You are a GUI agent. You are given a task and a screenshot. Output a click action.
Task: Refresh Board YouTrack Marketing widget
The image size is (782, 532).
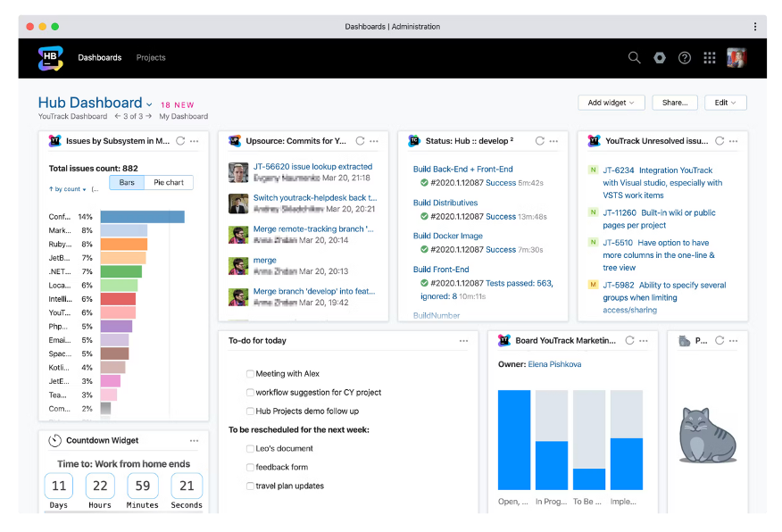pos(630,341)
